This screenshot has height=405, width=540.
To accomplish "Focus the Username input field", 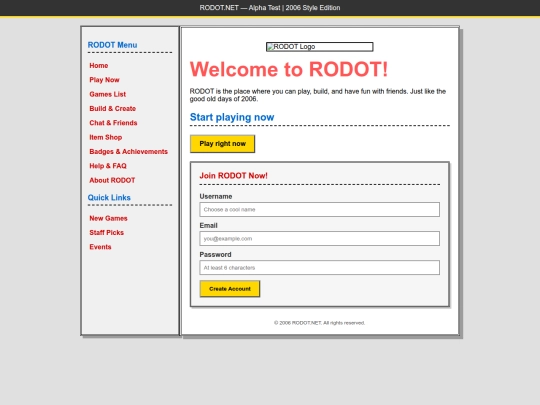I will [320, 209].
